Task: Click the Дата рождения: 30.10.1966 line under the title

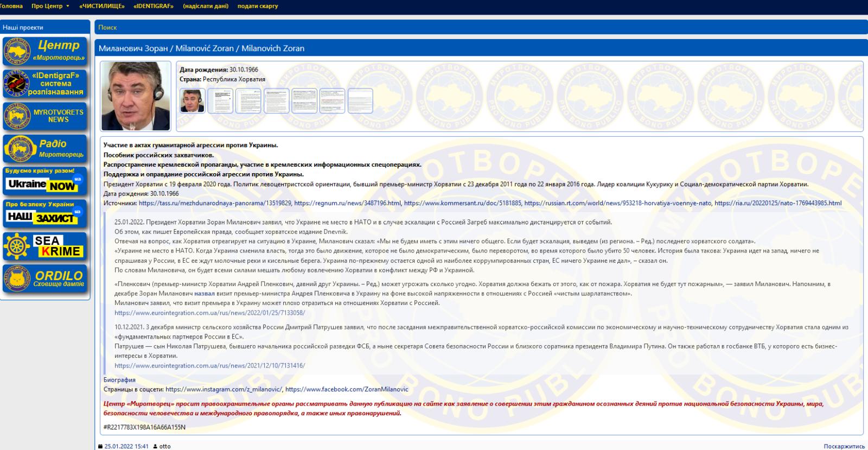Action: coord(219,69)
